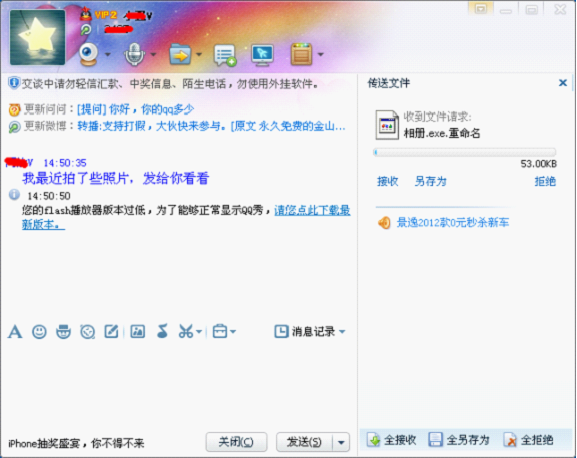
Task: Click the send file folder icon
Action: [x=180, y=54]
